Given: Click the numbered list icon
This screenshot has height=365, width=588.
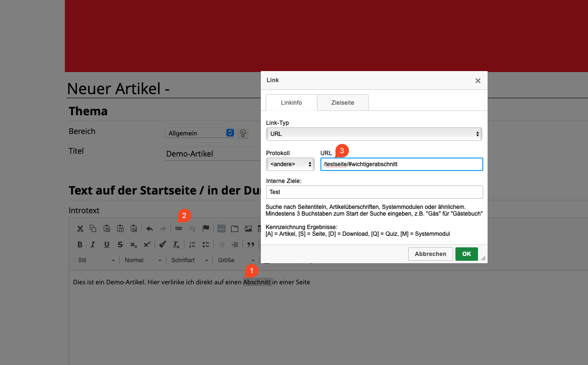Looking at the screenshot, I should click(x=192, y=244).
